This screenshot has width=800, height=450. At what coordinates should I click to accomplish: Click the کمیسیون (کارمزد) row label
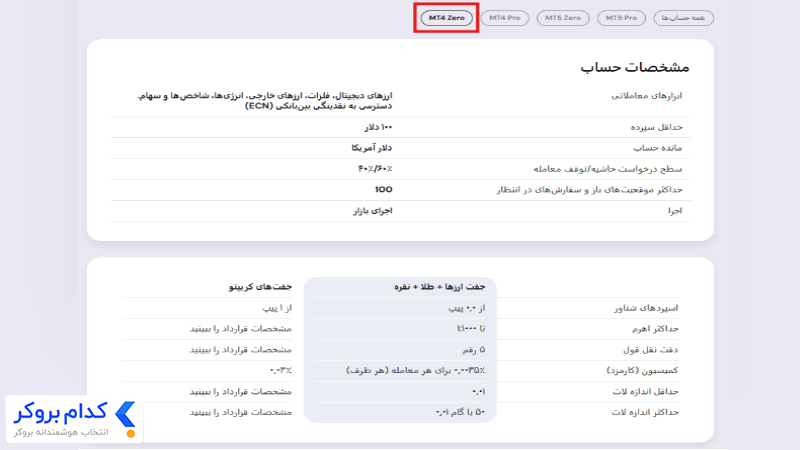click(x=642, y=371)
